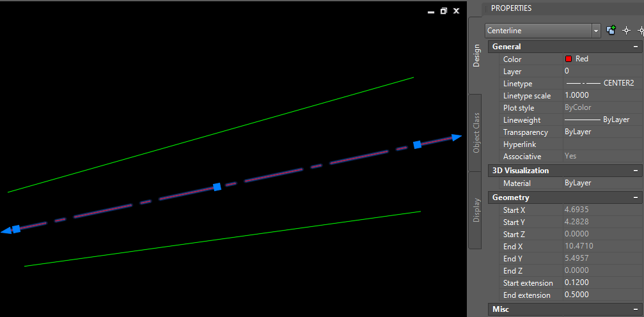The image size is (644, 317).
Task: Click the Start extension label
Action: coord(528,283)
